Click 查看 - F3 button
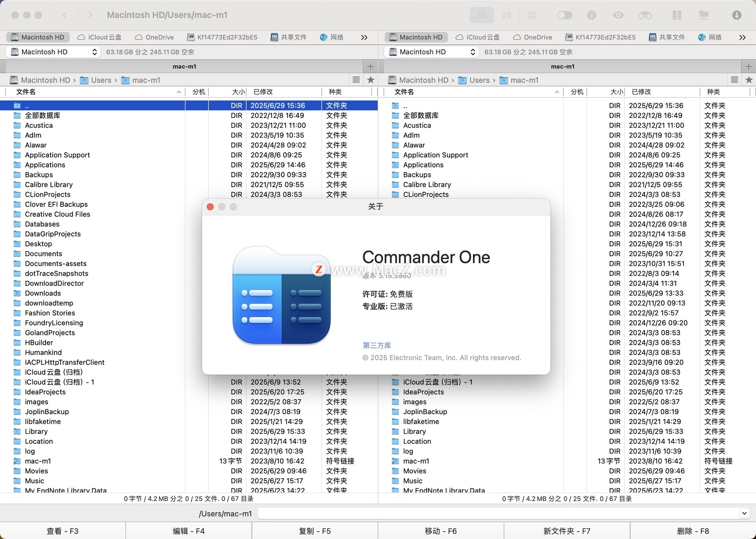Screen dimensions: 756x539 (63, 531)
